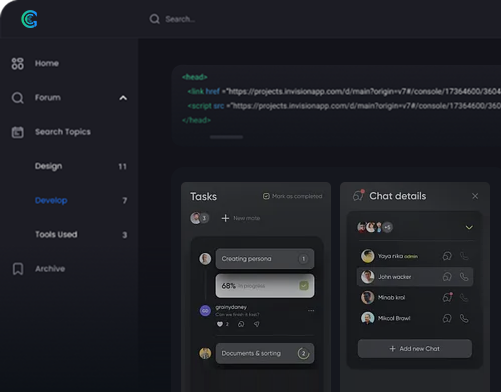This screenshot has width=501, height=392.
Task: Open chat with Yaya nika icon
Action: [447, 256]
